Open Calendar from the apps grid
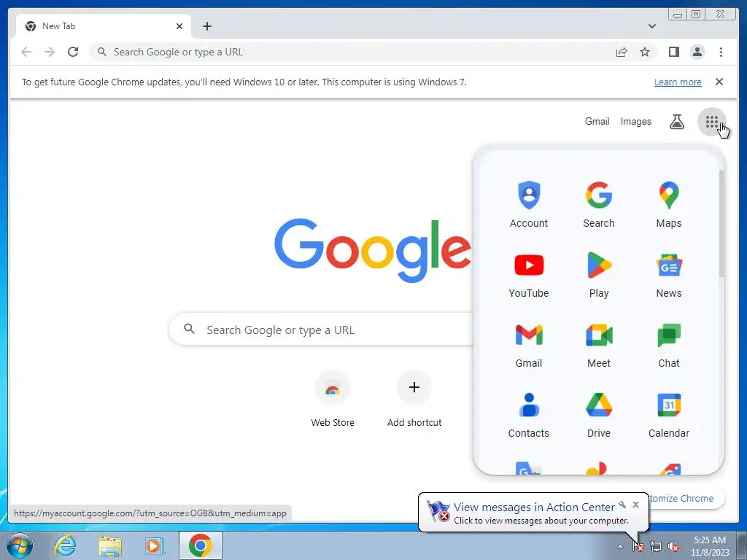The image size is (747, 560). tap(669, 414)
